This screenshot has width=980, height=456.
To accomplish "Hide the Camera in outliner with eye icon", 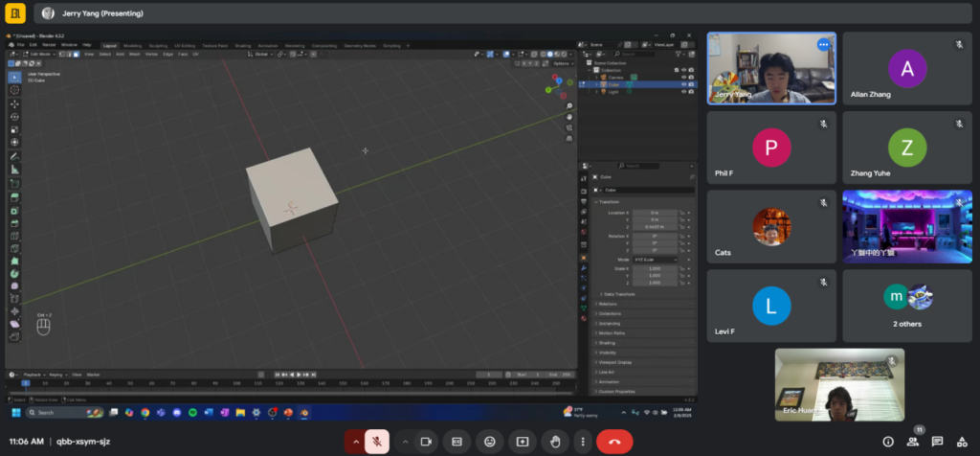I will click(x=683, y=78).
